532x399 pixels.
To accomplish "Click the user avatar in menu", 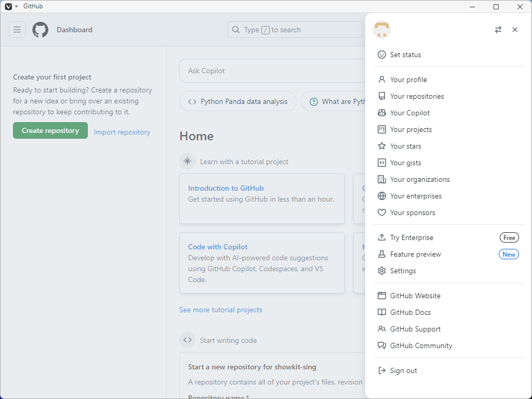I will point(382,30).
